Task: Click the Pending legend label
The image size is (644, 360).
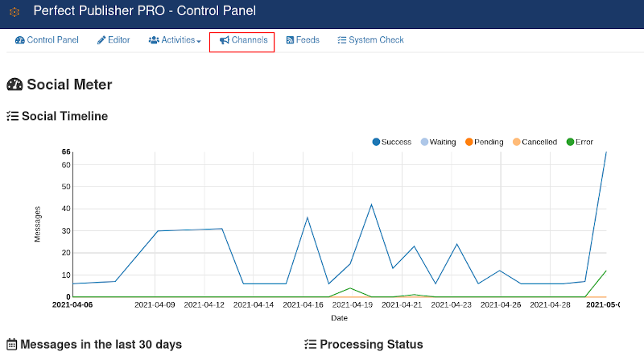Action: click(489, 143)
